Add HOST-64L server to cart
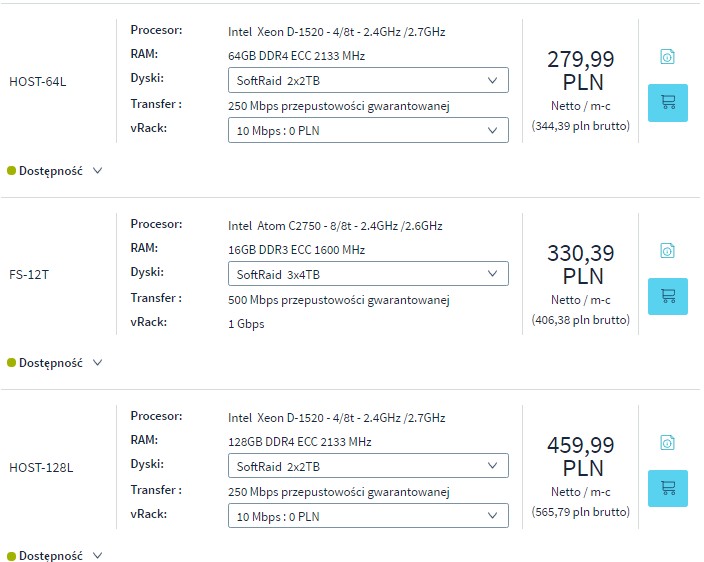 point(667,103)
